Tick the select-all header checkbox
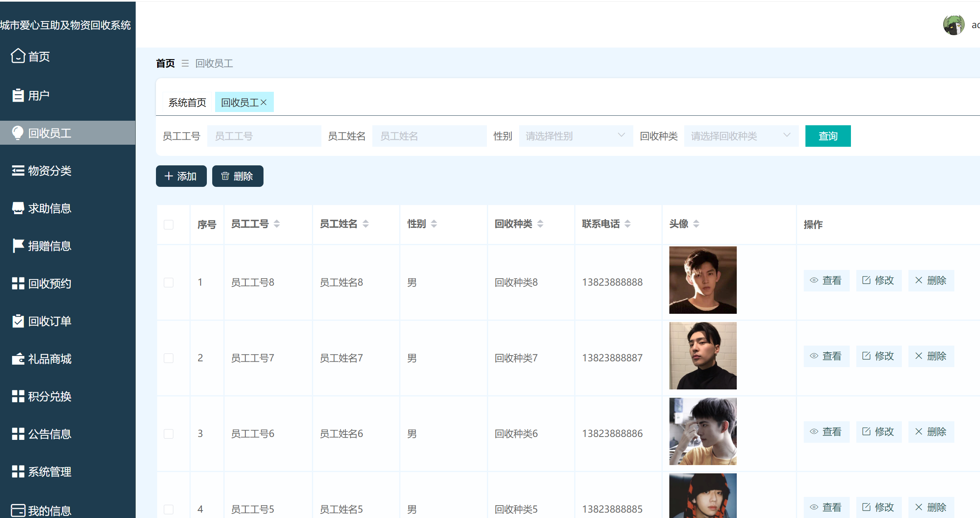 [168, 224]
